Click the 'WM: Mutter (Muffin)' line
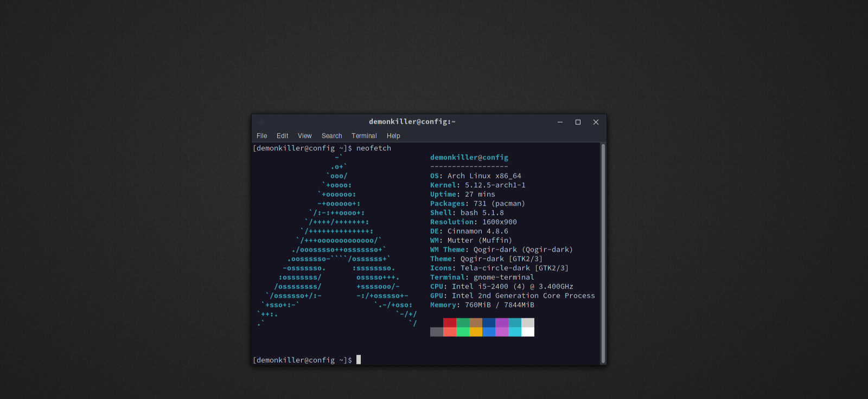This screenshot has width=868, height=399. click(471, 240)
